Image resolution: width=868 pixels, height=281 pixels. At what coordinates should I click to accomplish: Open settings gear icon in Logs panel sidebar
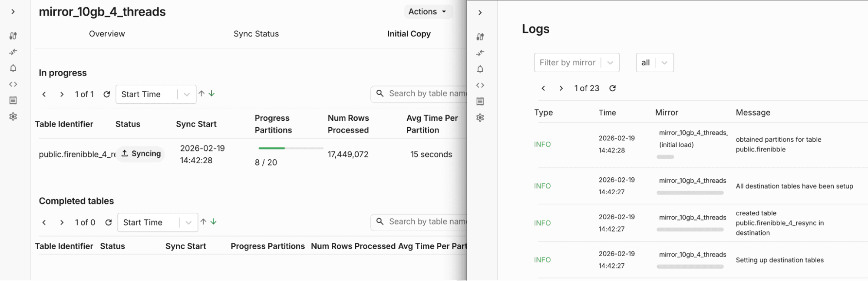480,118
